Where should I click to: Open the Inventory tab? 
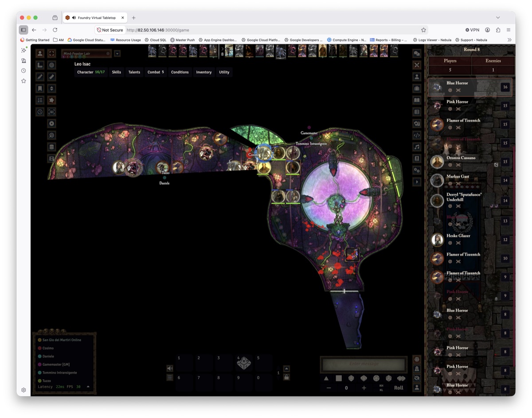(x=204, y=72)
